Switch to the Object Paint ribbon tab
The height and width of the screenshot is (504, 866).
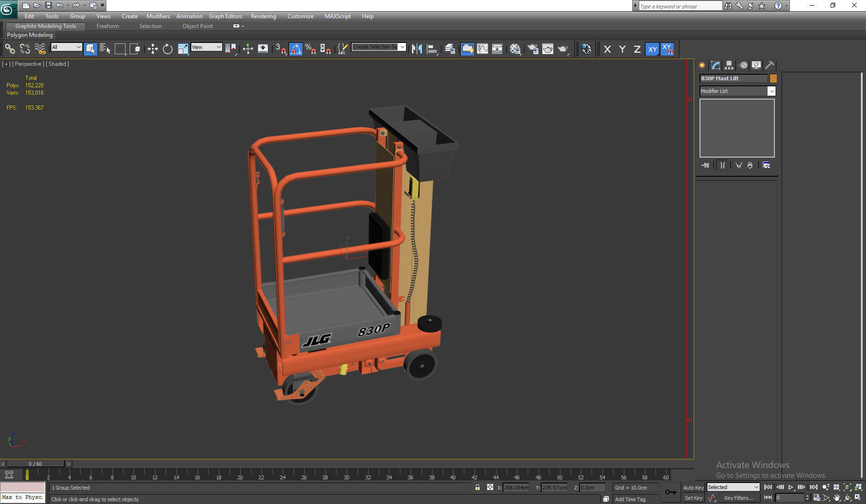(x=197, y=26)
